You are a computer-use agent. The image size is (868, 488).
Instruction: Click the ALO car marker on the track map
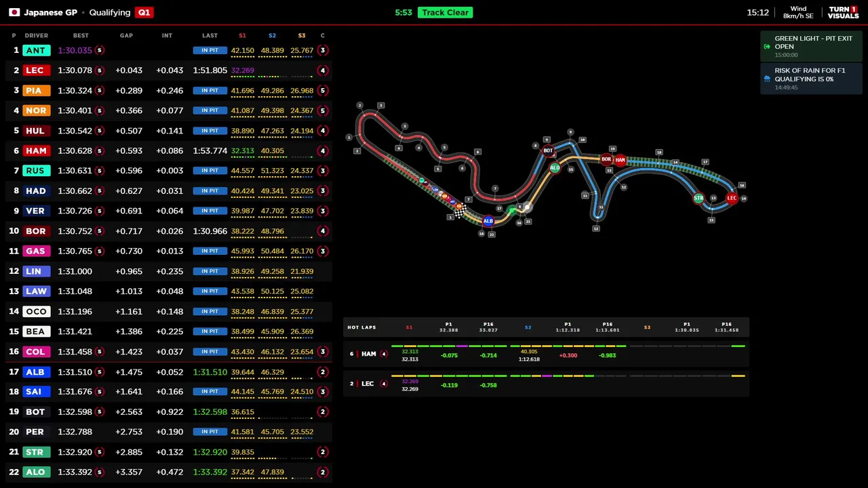[x=555, y=167]
